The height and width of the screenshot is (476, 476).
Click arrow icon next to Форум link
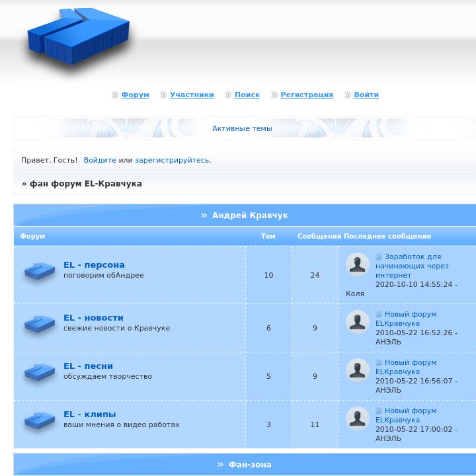115,95
